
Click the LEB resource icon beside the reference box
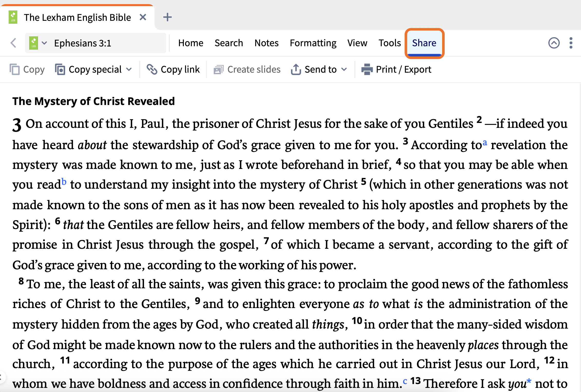coord(34,43)
